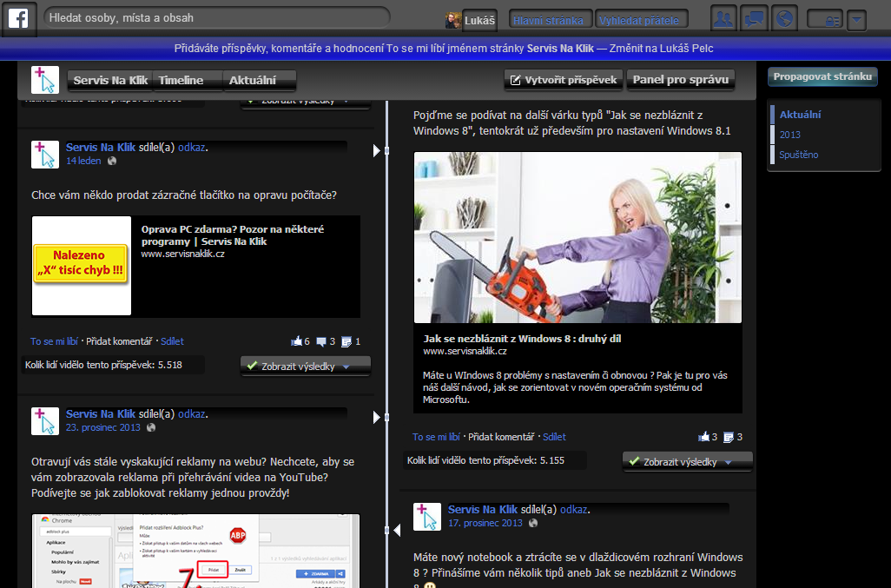The width and height of the screenshot is (891, 588).
Task: Open Servis Na Klik name on 14 leden post
Action: (x=101, y=147)
